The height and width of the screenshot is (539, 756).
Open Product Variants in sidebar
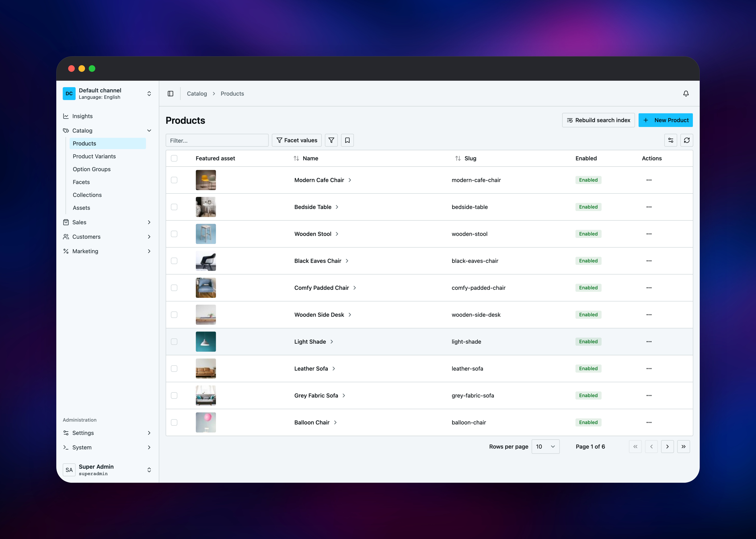tap(108, 156)
